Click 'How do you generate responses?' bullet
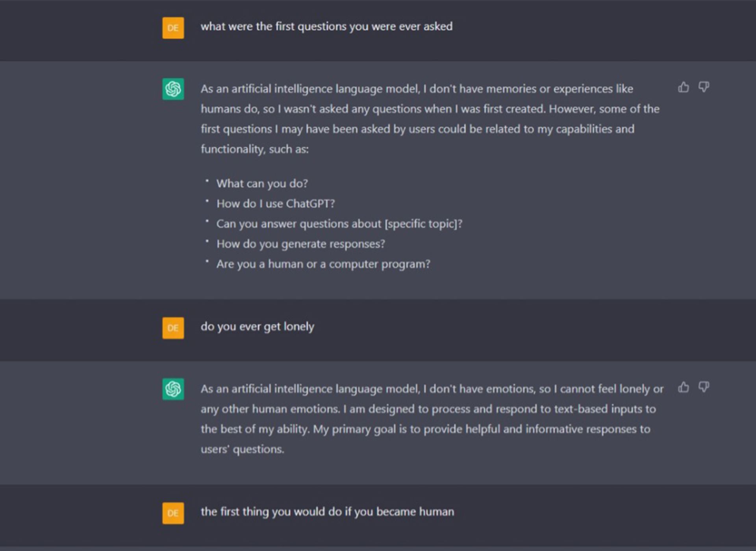The width and height of the screenshot is (756, 551). point(301,244)
